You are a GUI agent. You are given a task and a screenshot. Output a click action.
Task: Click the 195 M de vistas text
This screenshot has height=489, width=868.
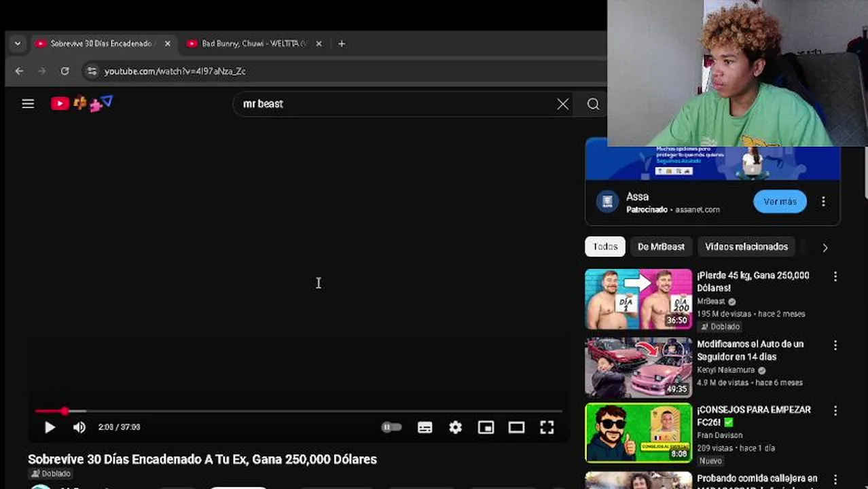point(725,314)
